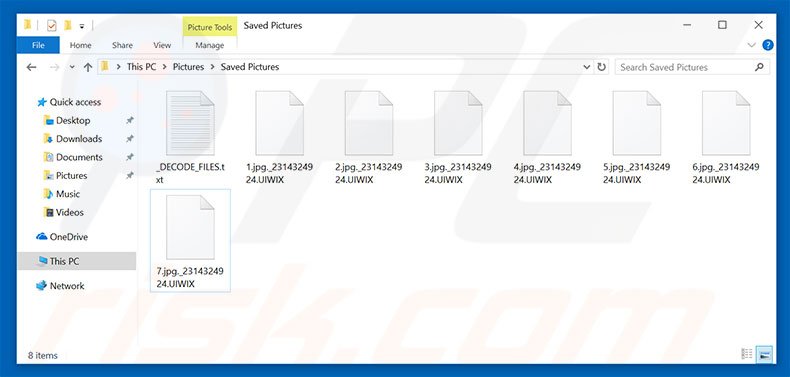
Task: Minimize the Saved Pictures window
Action: 686,25
